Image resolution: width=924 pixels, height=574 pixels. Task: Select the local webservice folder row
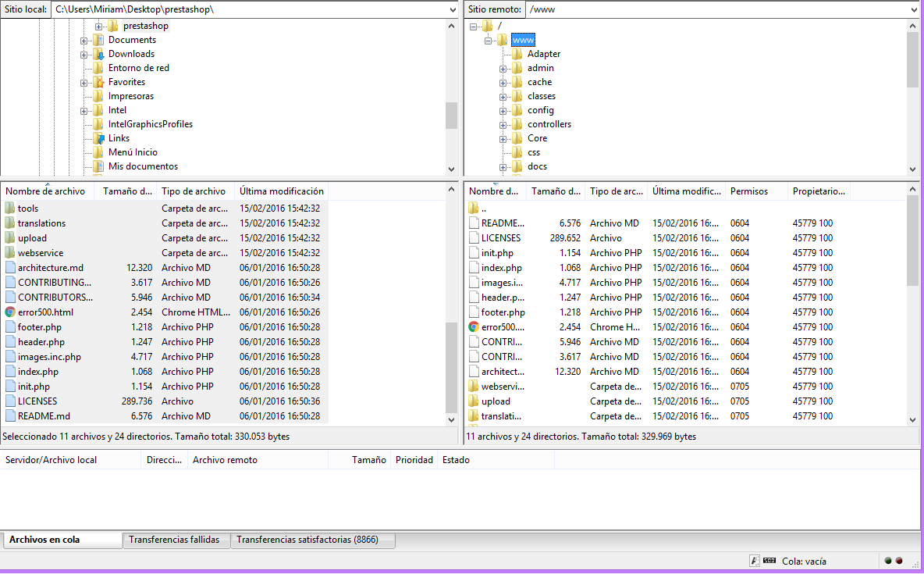pyautogui.click(x=164, y=252)
